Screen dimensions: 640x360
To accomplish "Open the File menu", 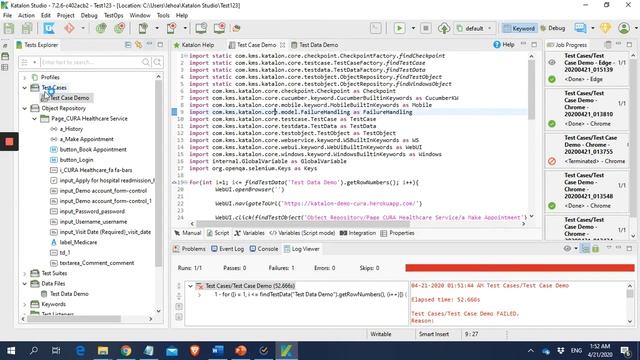I will click(7, 16).
